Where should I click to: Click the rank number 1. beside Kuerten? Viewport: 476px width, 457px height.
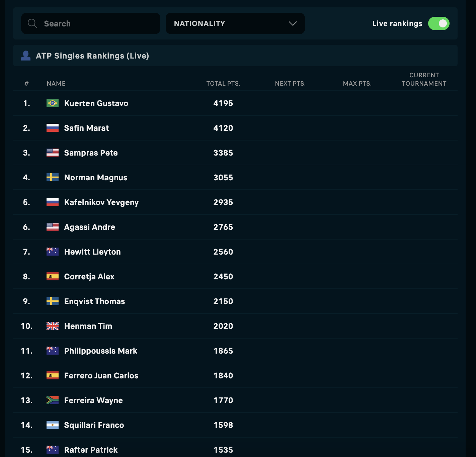pyautogui.click(x=27, y=103)
